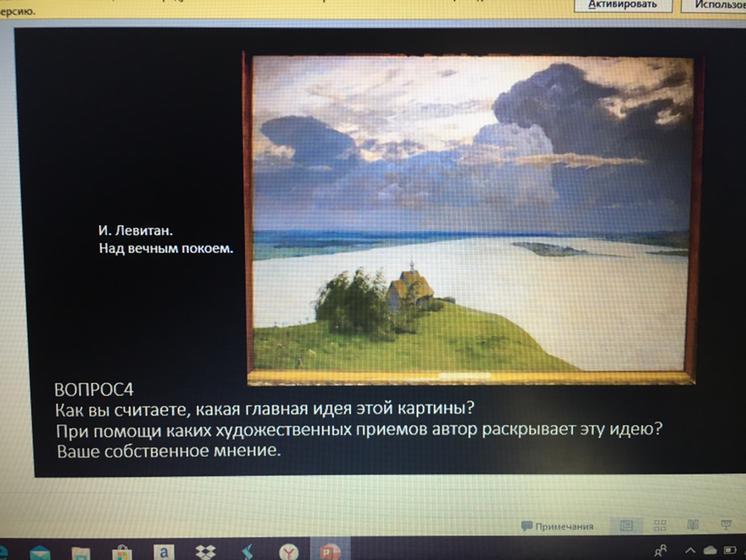Open Mail app from taskbar
The height and width of the screenshot is (560, 746).
coord(40,553)
